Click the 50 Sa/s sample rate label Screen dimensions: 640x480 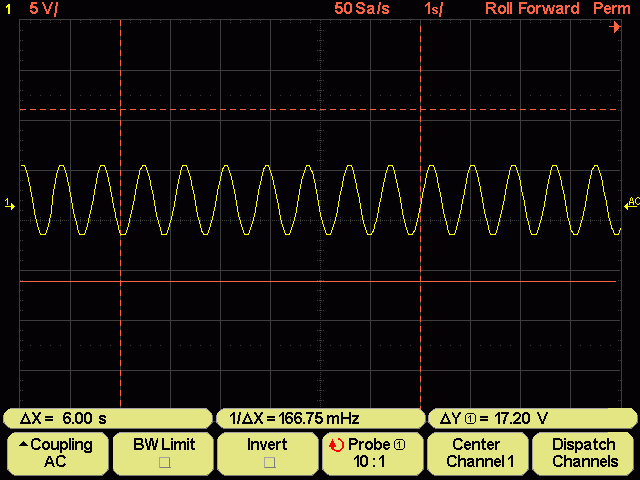(362, 9)
